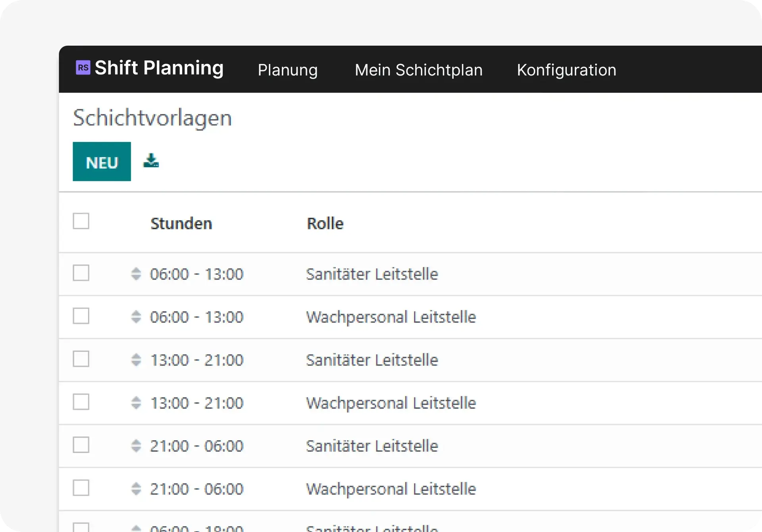Toggle the select-all checkbox in table header
The width and height of the screenshot is (762, 532).
(x=81, y=221)
